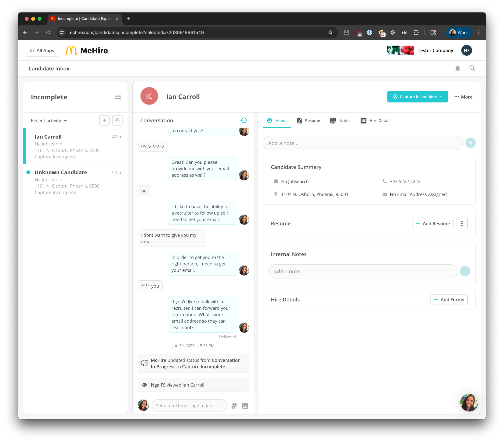
Task: Open the More actions menu
Action: (463, 97)
